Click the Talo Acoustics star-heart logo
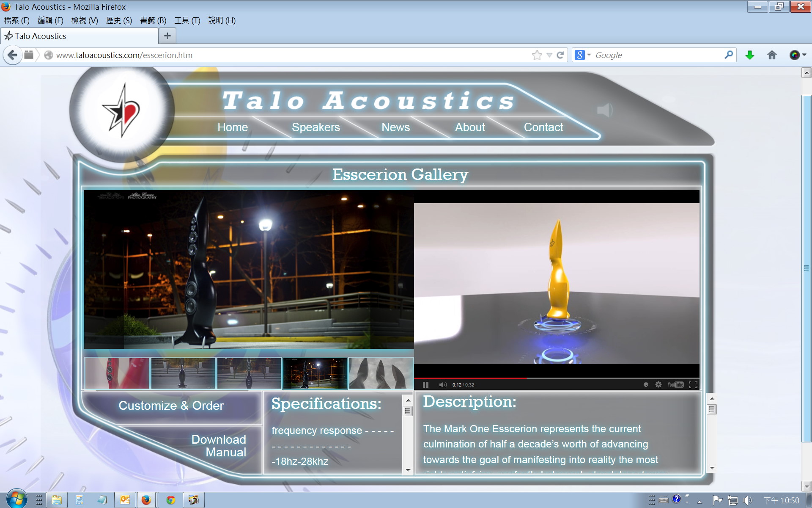Viewport: 812px width, 508px height. tap(122, 110)
